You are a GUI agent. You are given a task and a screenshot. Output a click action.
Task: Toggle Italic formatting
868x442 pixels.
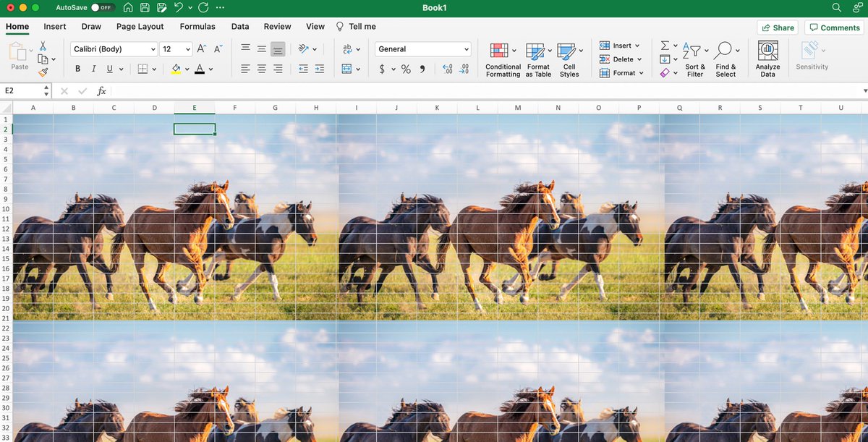pos(93,69)
